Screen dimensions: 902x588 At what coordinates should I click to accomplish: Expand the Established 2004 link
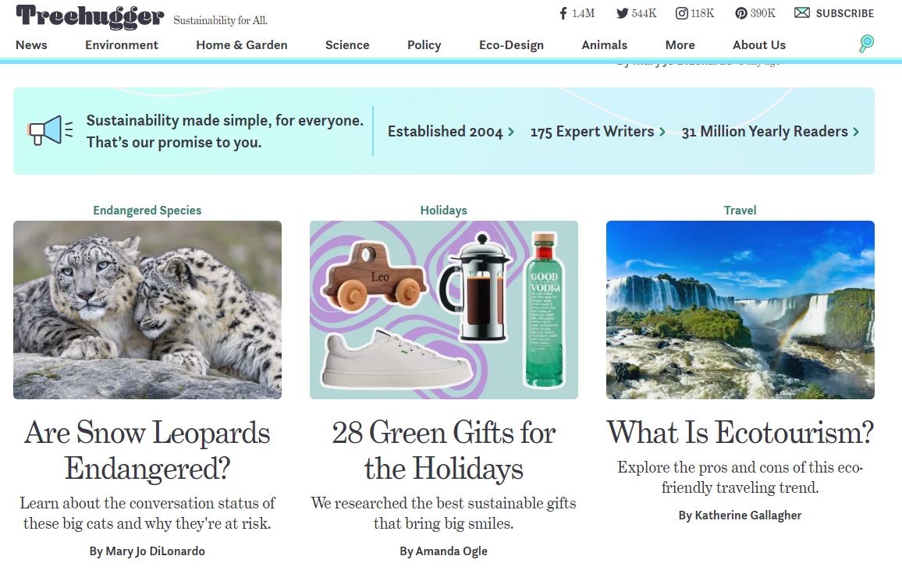pyautogui.click(x=450, y=132)
